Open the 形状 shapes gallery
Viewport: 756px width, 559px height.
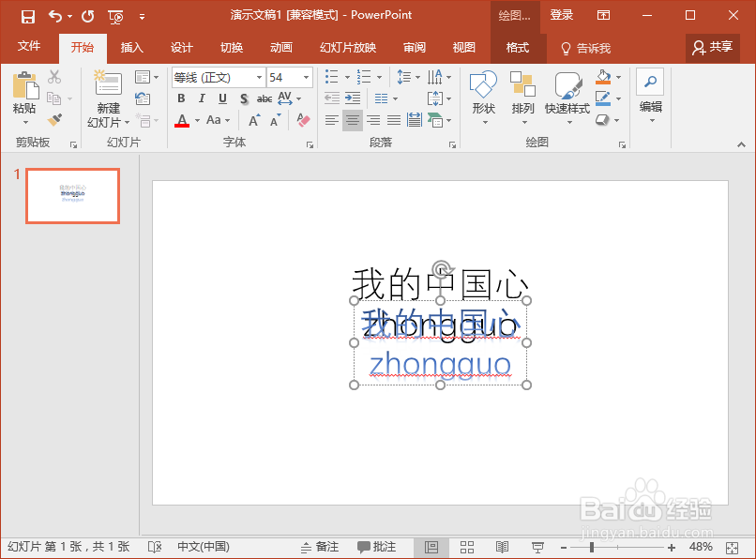point(484,97)
